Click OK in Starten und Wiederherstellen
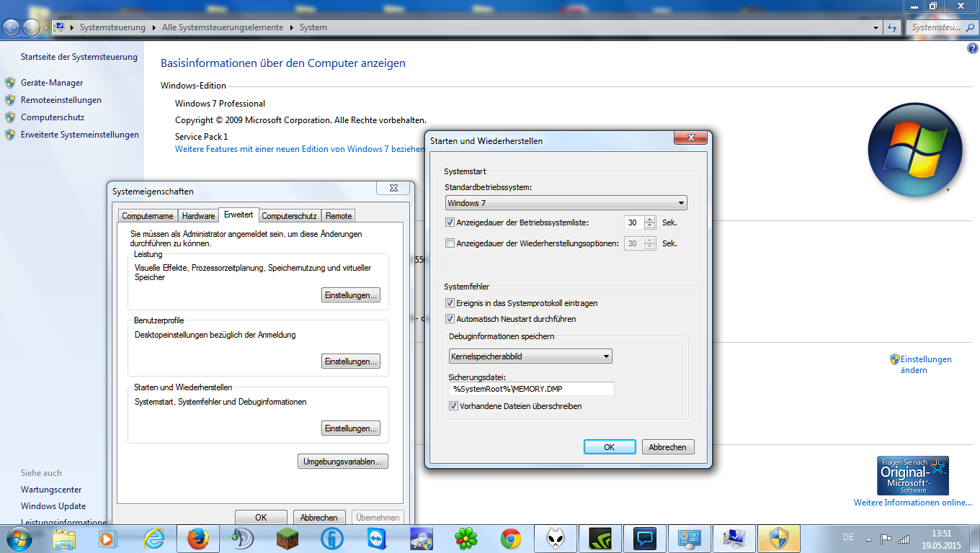This screenshot has width=980, height=553. 610,447
